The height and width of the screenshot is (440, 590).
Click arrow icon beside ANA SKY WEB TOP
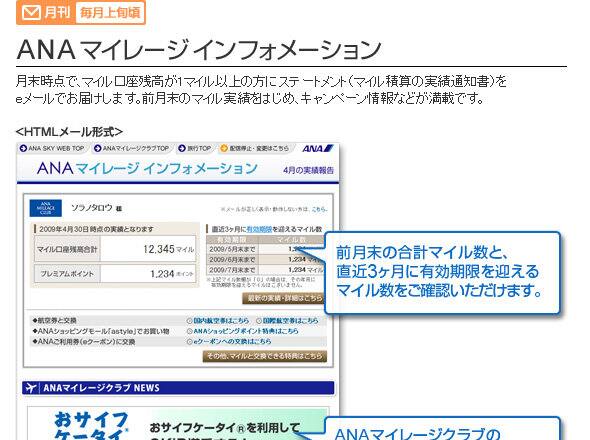pos(23,148)
